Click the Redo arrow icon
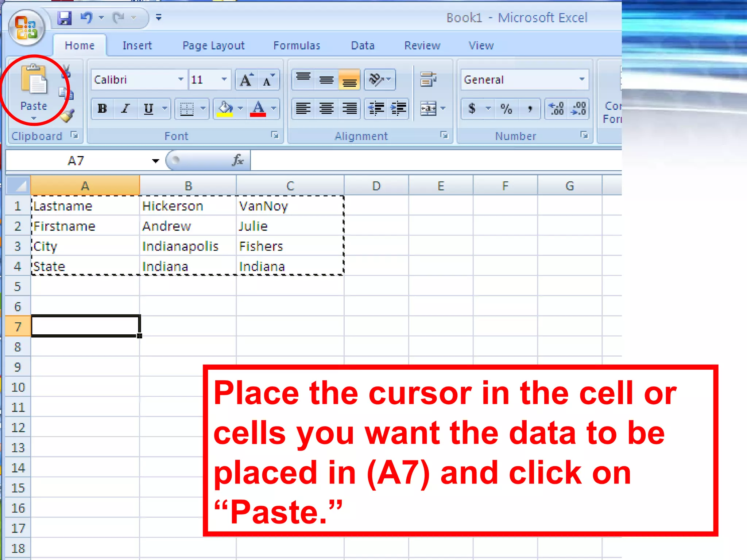This screenshot has width=747, height=560. point(119,17)
